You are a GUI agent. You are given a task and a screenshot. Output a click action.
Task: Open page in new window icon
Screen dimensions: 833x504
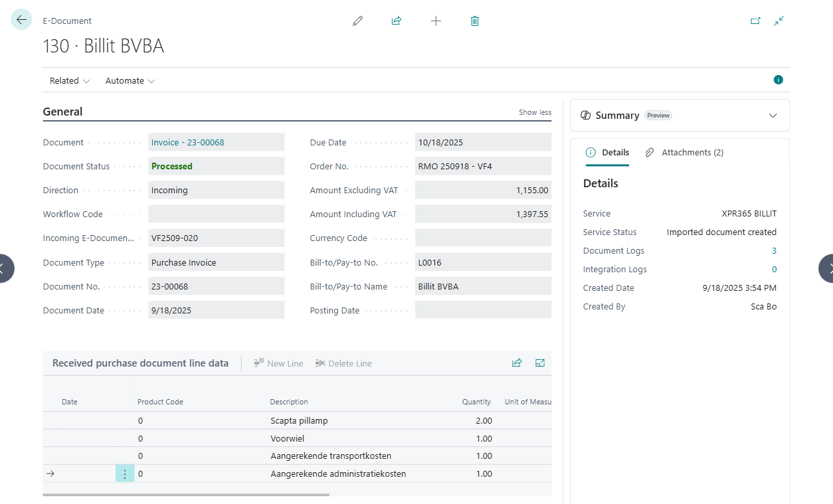(x=755, y=21)
